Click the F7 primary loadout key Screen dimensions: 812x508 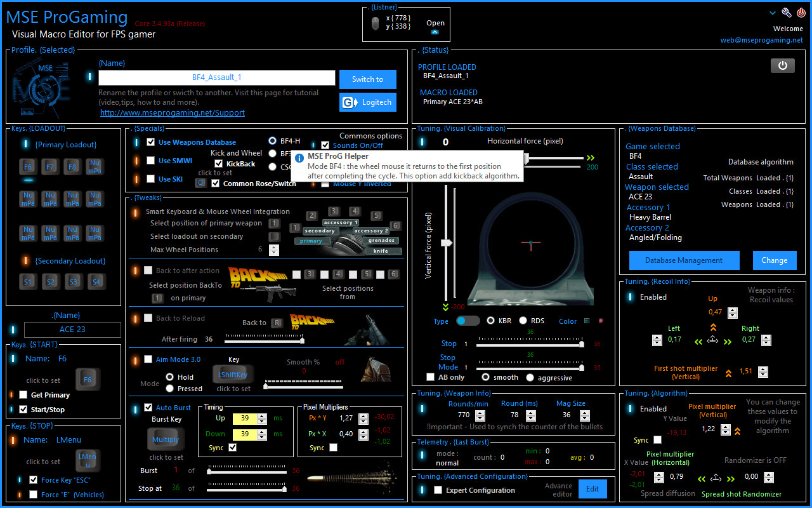[51, 167]
